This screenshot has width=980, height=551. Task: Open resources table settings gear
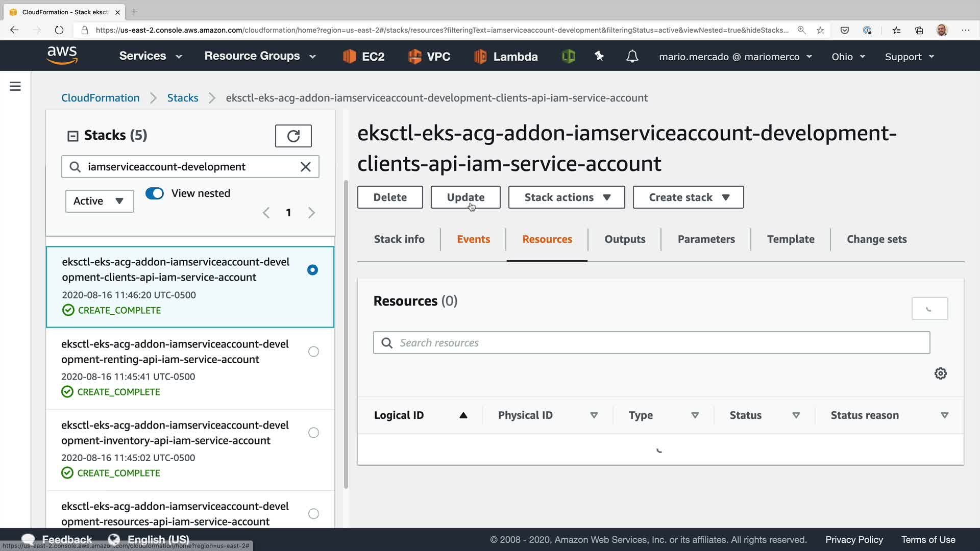coord(940,373)
